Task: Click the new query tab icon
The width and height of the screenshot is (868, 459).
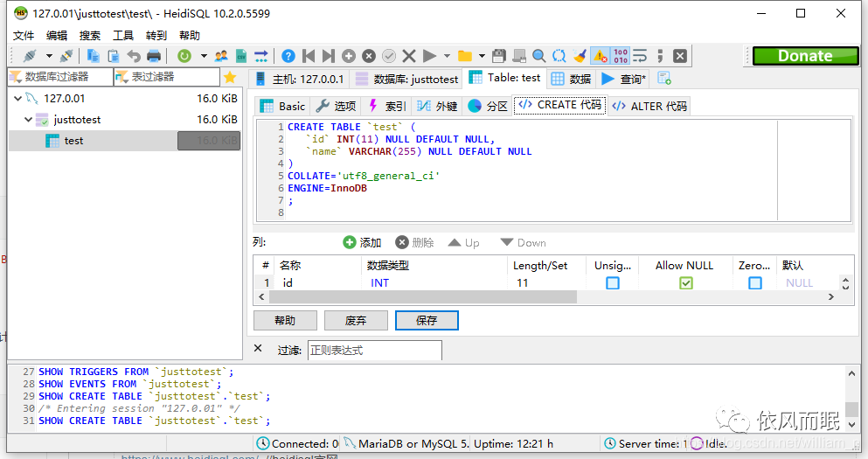Action: pos(664,79)
